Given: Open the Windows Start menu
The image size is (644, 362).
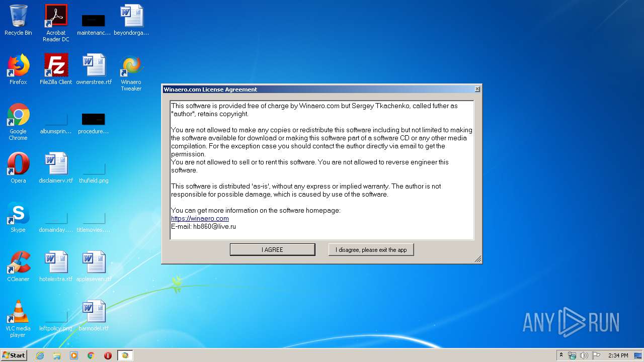Looking at the screenshot, I should [14, 355].
